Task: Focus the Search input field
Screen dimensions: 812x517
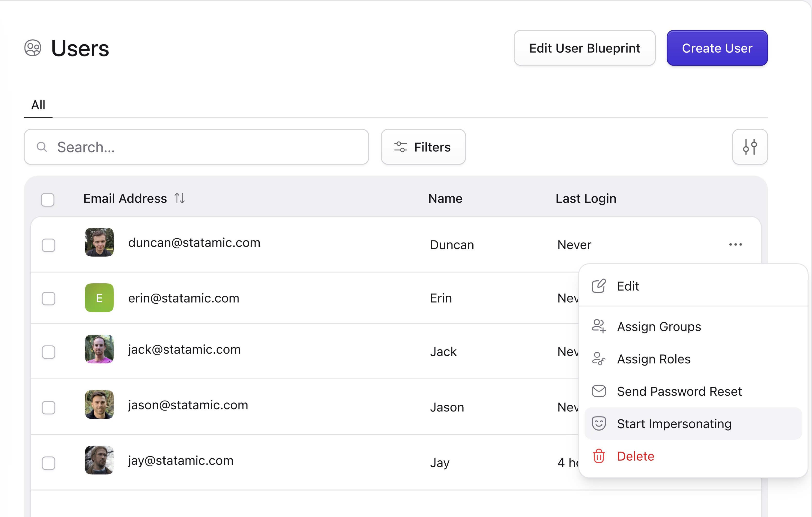Action: [196, 147]
